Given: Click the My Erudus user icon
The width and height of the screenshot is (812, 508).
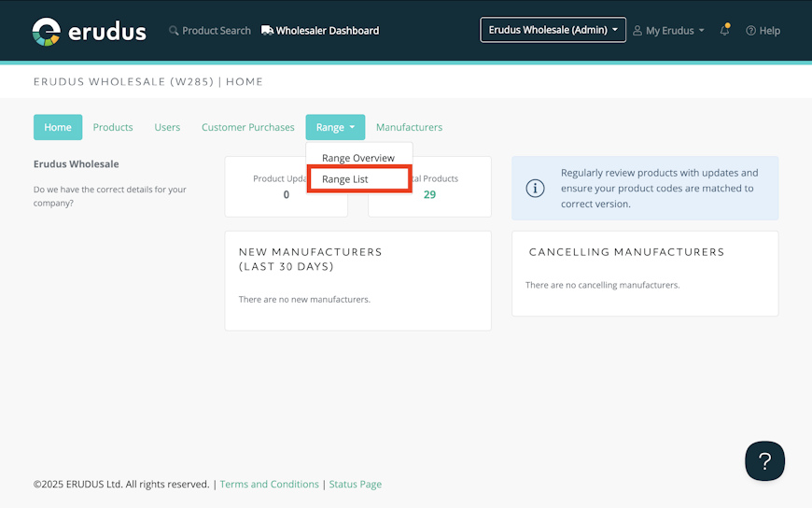Looking at the screenshot, I should (637, 31).
